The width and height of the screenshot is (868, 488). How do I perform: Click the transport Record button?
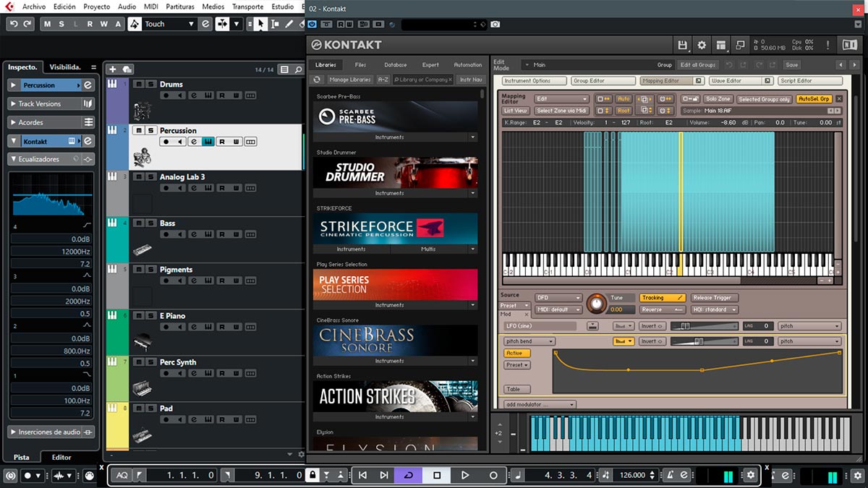click(x=493, y=475)
